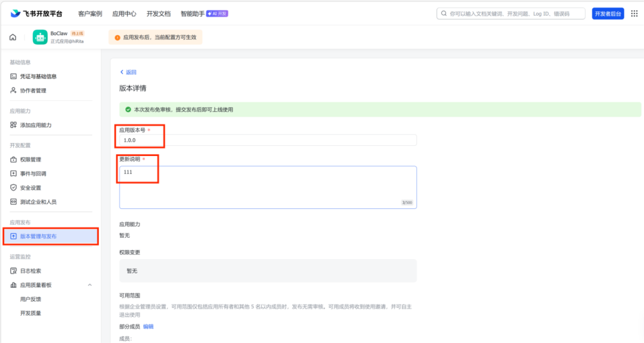Screen dimensions: 644x343
Task: Click the search magnifier icon
Action: click(444, 14)
